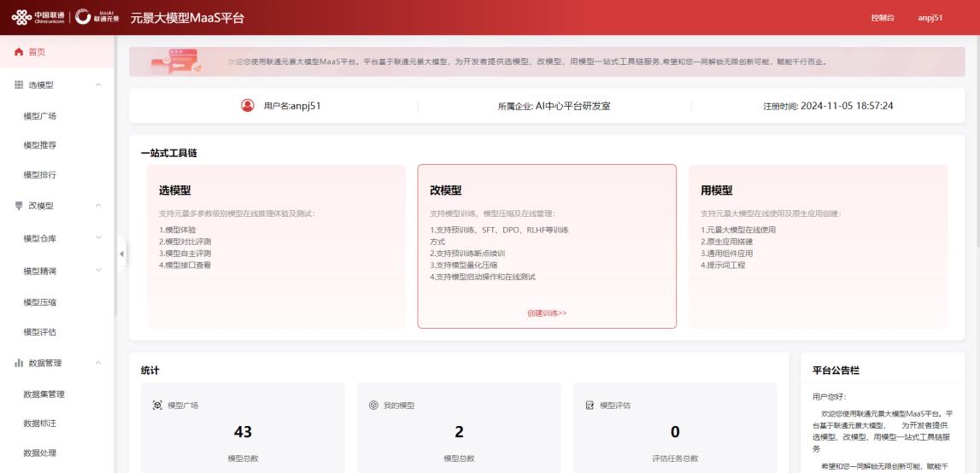
Task: Open the anpj51 account menu
Action: pos(930,17)
